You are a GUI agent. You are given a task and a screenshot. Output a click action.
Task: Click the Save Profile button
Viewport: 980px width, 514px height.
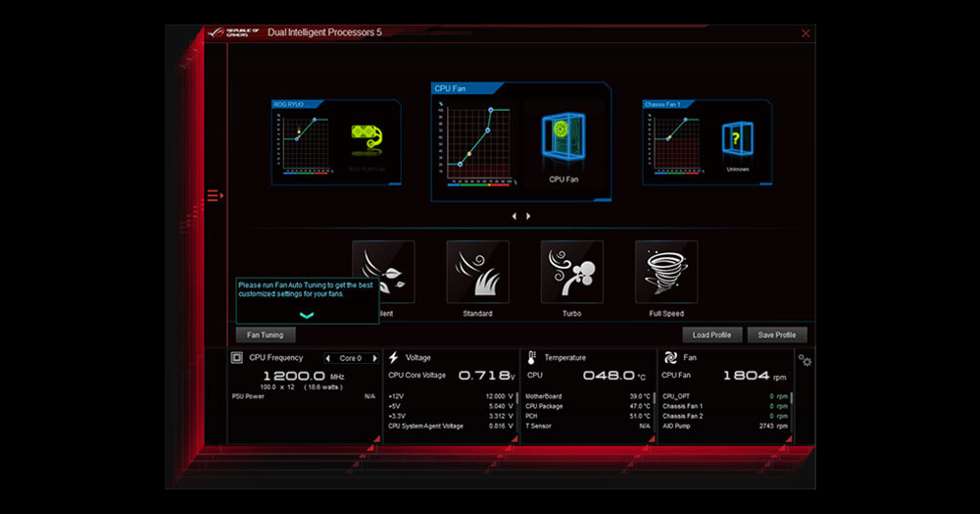click(x=777, y=335)
